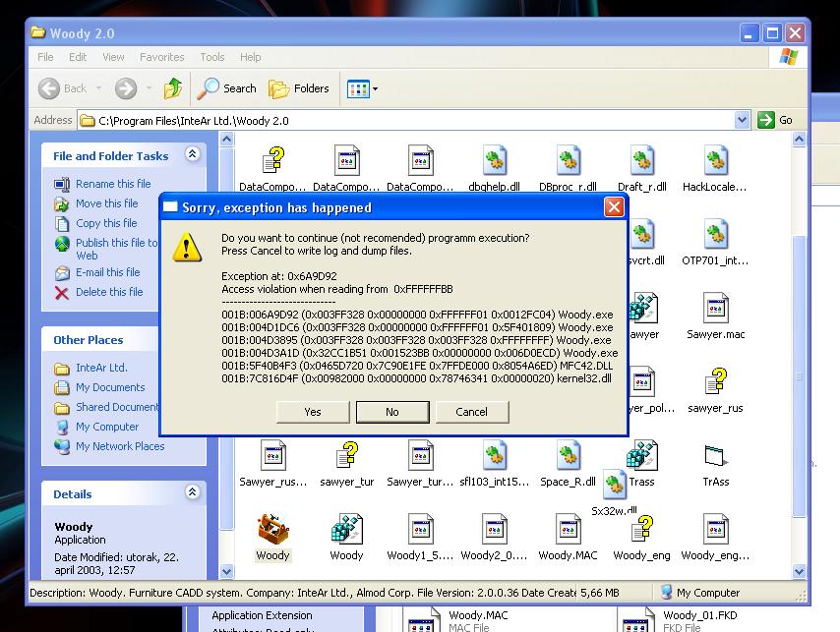Click file list scrollbar up arrow

799,140
